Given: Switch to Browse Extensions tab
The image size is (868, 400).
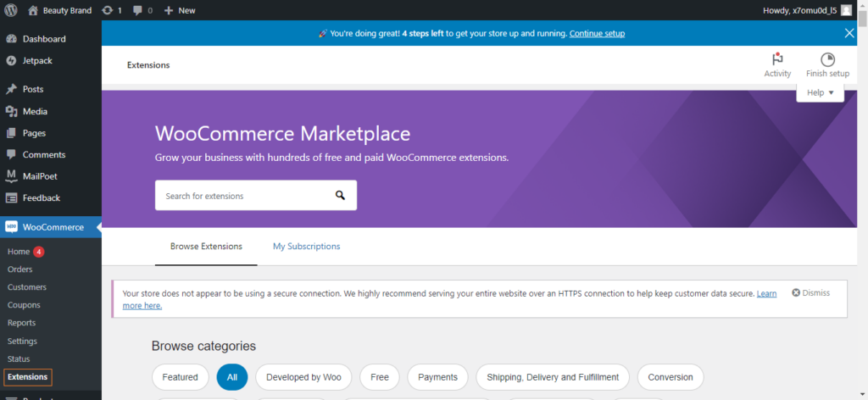Looking at the screenshot, I should coord(206,247).
